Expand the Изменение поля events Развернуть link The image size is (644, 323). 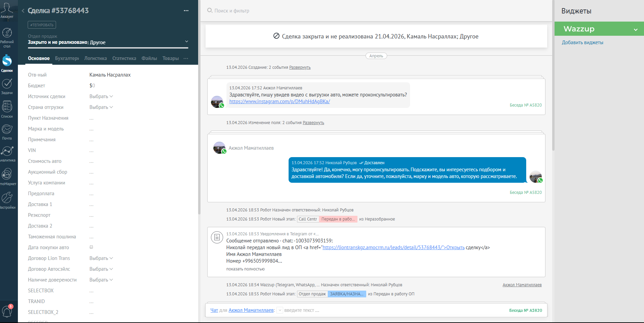pos(313,123)
